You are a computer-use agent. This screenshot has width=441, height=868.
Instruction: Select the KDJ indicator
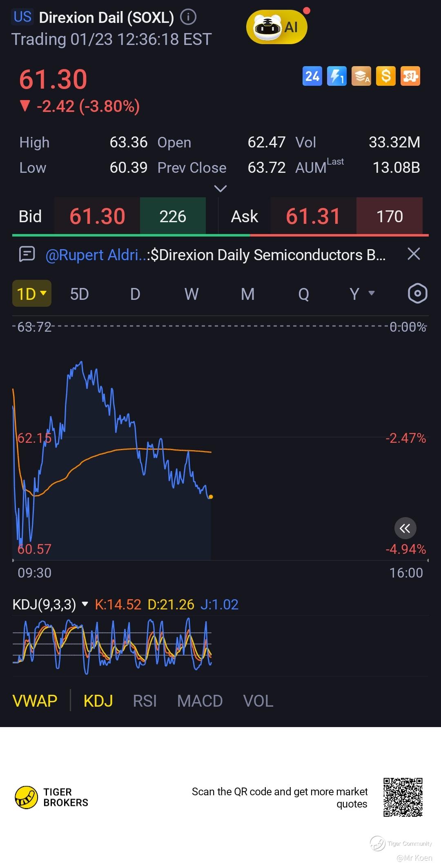(x=98, y=701)
